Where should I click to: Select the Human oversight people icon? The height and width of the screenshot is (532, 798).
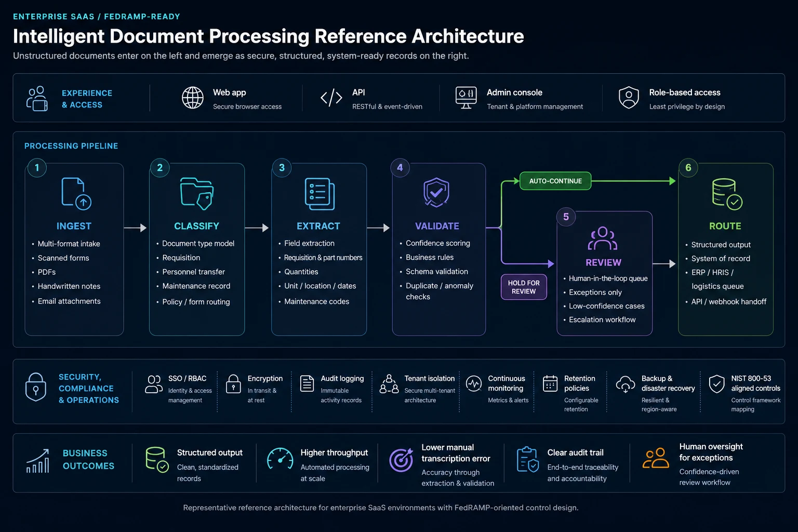[x=656, y=458]
